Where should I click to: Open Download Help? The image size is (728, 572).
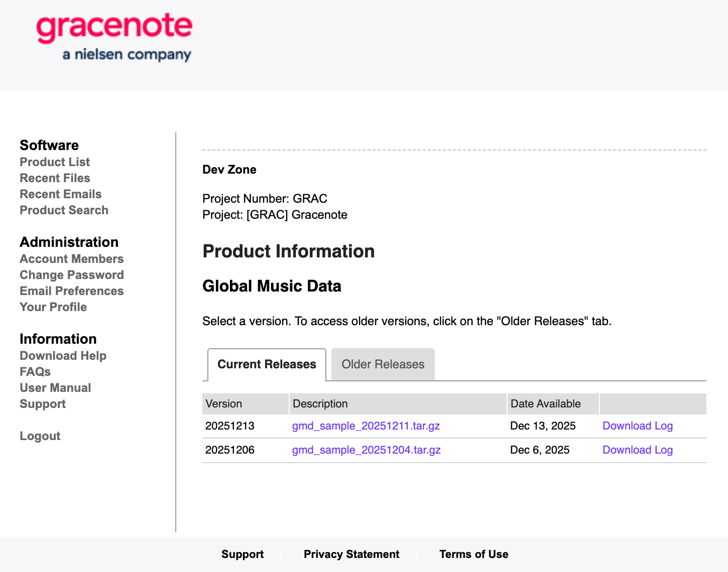[x=63, y=356]
